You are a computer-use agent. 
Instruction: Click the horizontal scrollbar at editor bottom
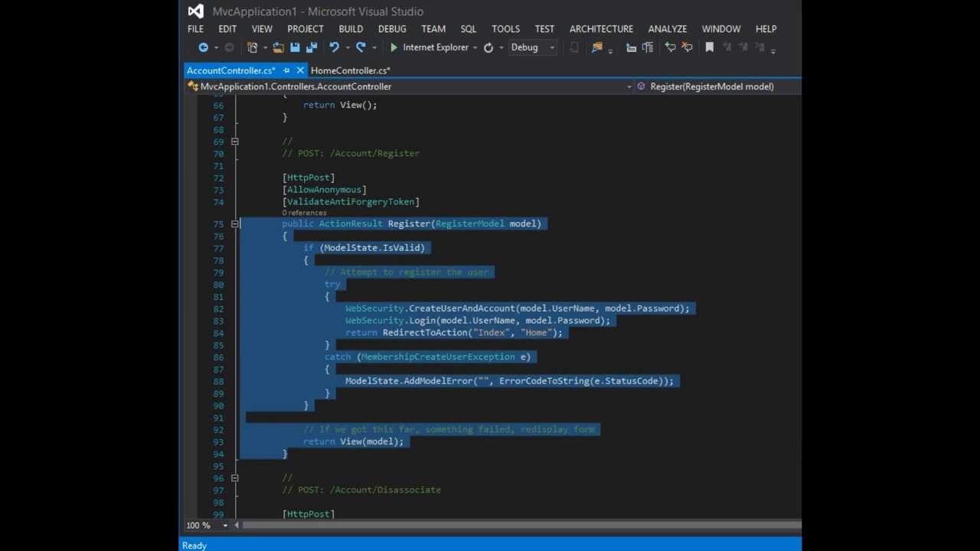521,525
